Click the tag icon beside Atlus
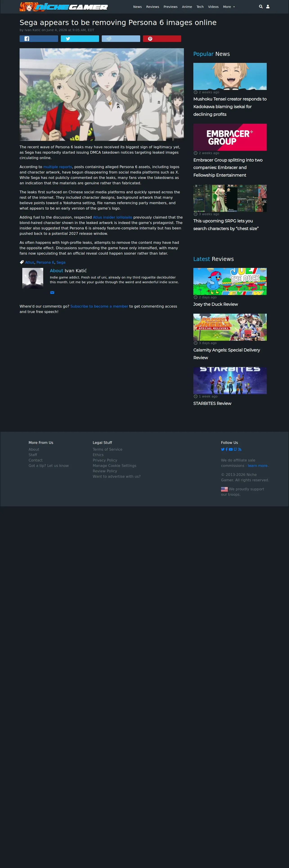This screenshot has width=289, height=868. (22, 262)
